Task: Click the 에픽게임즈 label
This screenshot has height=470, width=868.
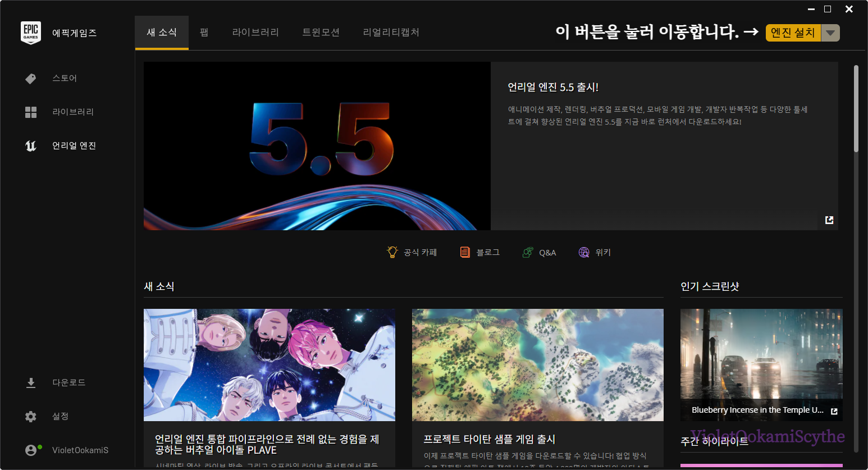Action: pyautogui.click(x=75, y=33)
